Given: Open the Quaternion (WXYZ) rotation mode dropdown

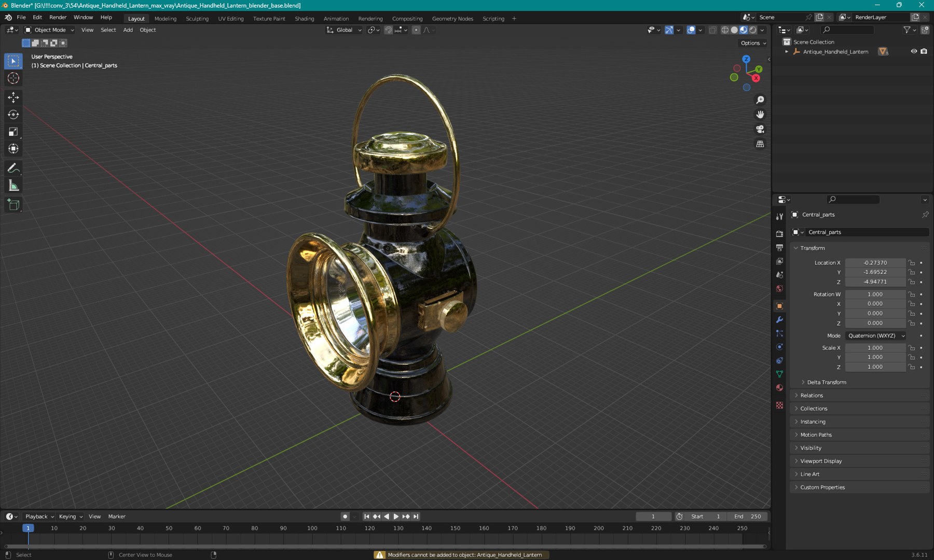Looking at the screenshot, I should pyautogui.click(x=876, y=336).
